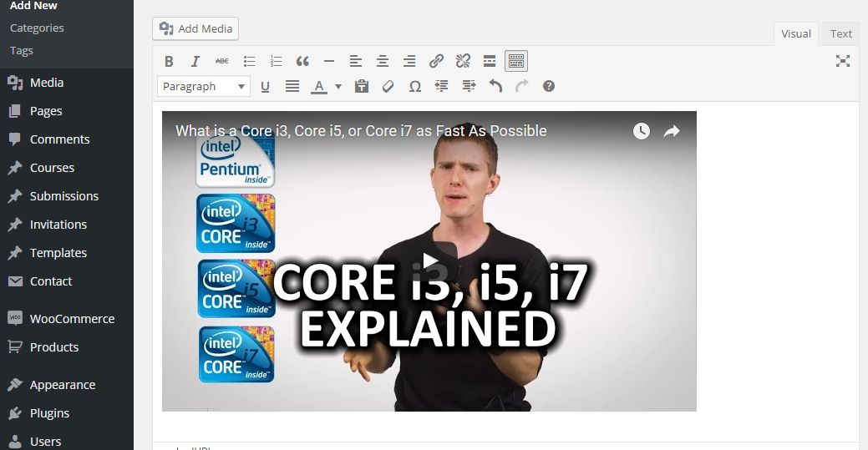Increase the indent
868x450 pixels.
469,86
